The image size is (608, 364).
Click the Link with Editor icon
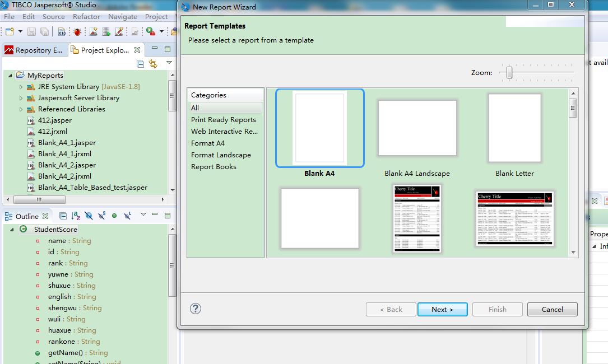pyautogui.click(x=154, y=64)
